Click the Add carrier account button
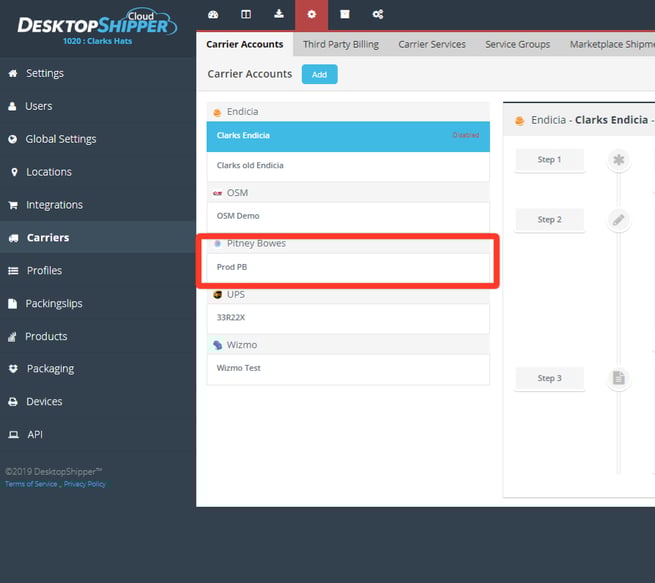Viewport: 655px width, 583px height. pyautogui.click(x=320, y=74)
